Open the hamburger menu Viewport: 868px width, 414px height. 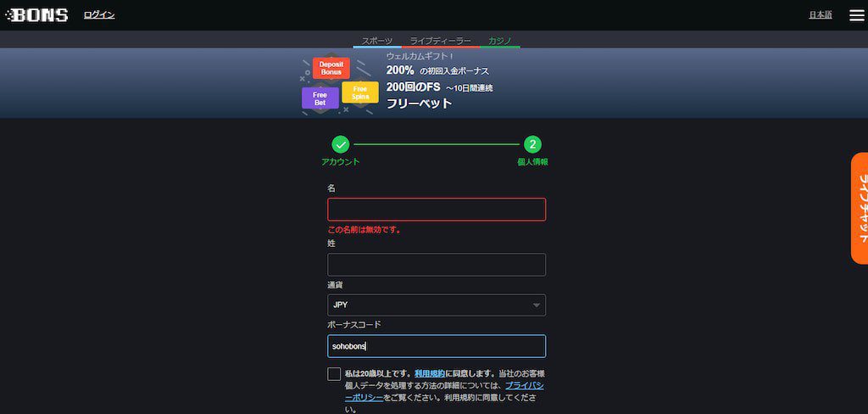coord(856,15)
